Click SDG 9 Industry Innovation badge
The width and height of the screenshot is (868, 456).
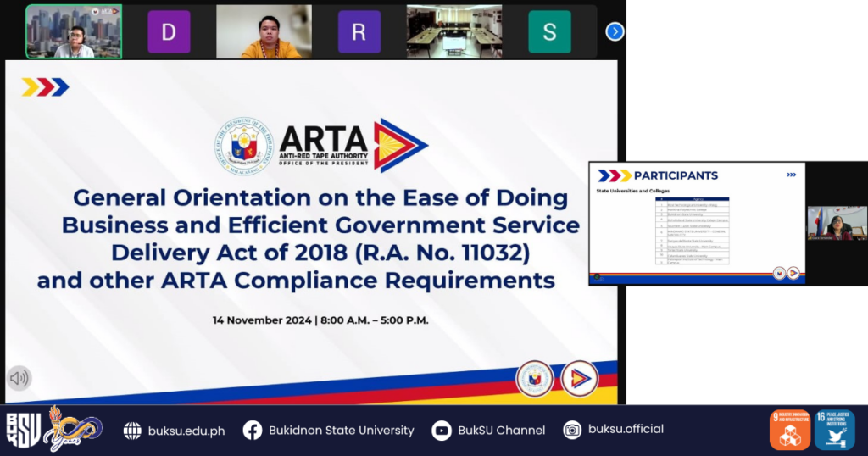click(x=790, y=430)
